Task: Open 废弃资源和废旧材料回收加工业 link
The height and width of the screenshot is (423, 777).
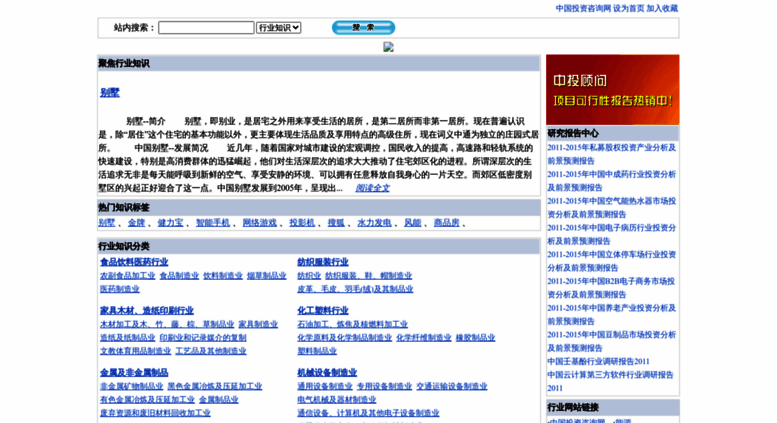Action: click(155, 413)
